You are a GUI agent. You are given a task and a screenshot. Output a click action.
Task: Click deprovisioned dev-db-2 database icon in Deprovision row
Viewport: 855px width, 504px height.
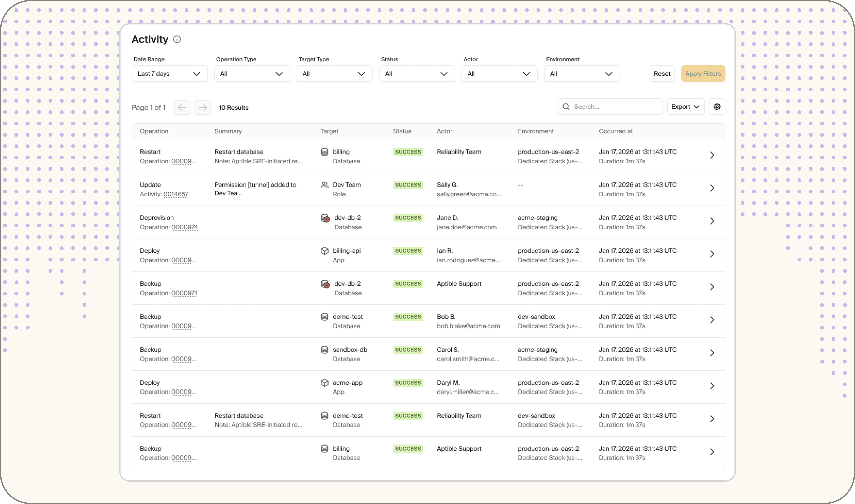tap(325, 218)
